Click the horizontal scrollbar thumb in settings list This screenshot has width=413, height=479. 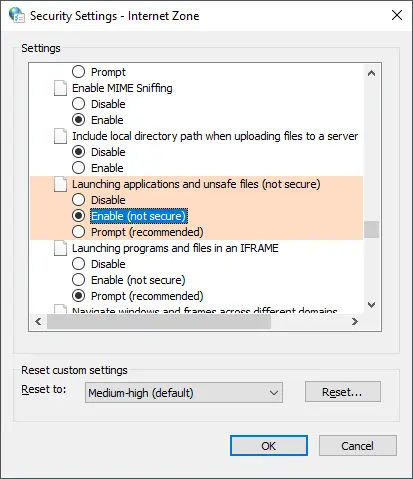[159, 321]
